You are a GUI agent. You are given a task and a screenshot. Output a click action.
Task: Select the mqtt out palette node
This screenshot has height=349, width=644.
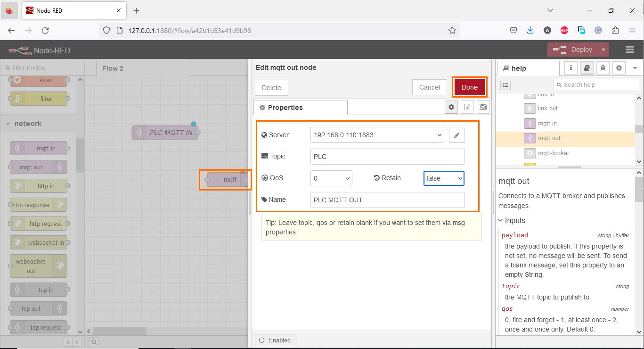[x=39, y=167]
